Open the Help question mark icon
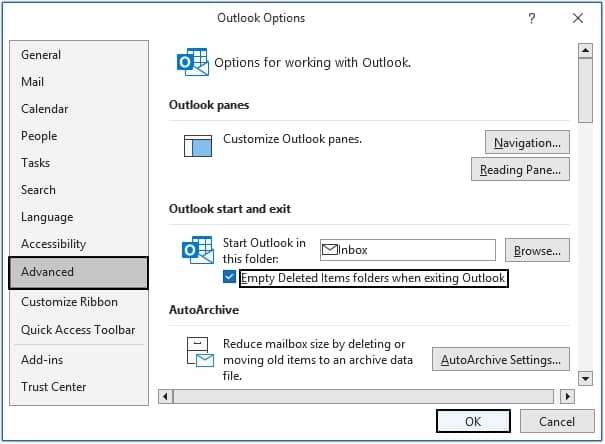The height and width of the screenshot is (444, 605). point(532,18)
